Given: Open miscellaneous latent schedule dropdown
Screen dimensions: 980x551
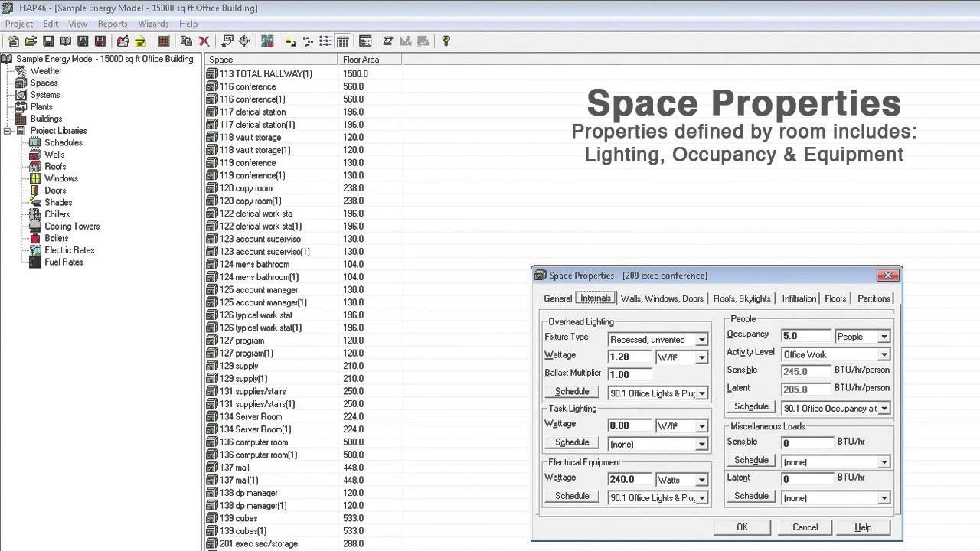Looking at the screenshot, I should [x=884, y=498].
